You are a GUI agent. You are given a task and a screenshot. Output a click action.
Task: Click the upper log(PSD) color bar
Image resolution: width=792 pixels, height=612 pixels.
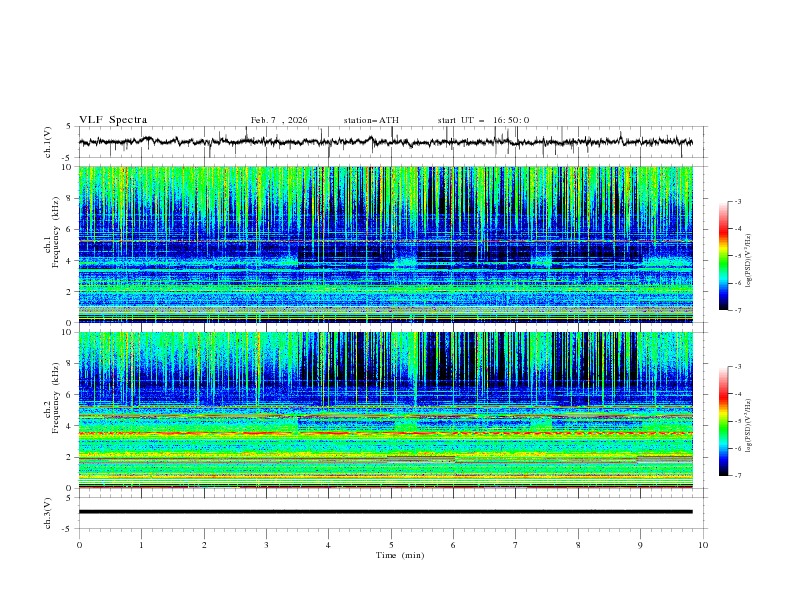tap(724, 256)
